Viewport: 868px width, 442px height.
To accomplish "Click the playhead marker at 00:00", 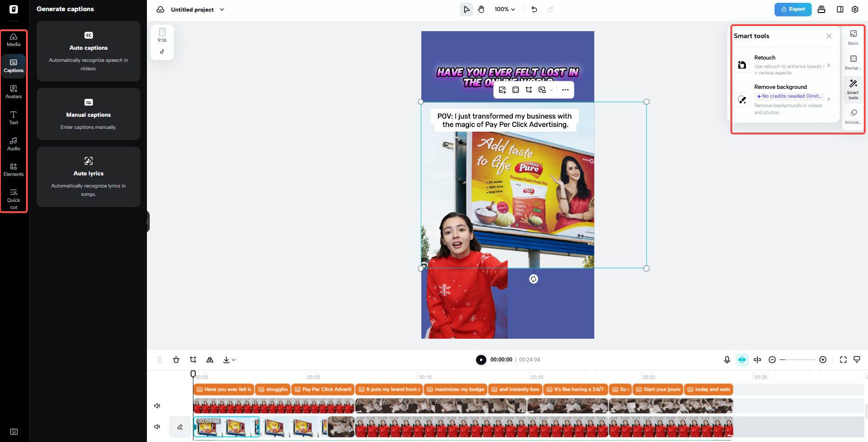I will 193,374.
